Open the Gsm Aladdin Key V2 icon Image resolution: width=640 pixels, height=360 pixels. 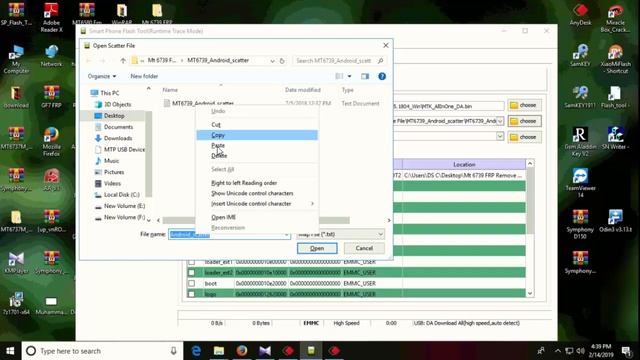[580, 142]
